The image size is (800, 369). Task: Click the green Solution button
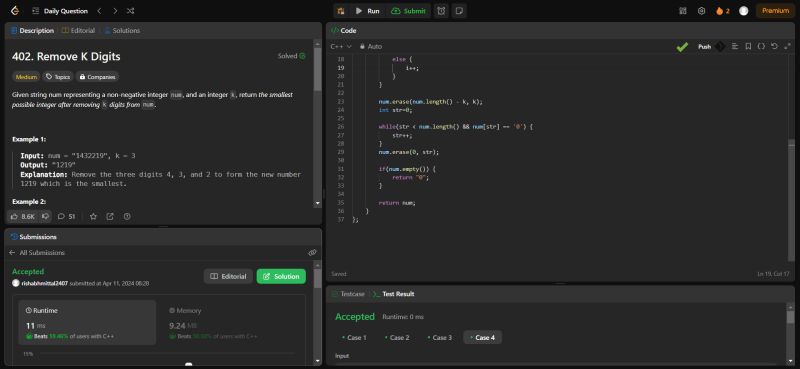pos(281,276)
